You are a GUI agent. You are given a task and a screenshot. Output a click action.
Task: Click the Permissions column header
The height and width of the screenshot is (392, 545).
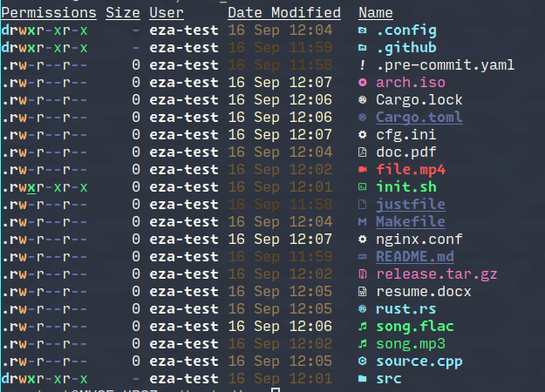[49, 13]
